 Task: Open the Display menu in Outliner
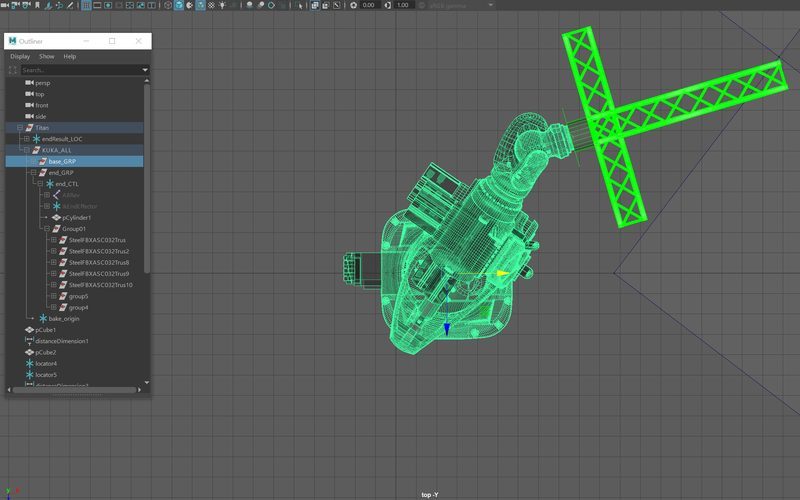point(20,56)
